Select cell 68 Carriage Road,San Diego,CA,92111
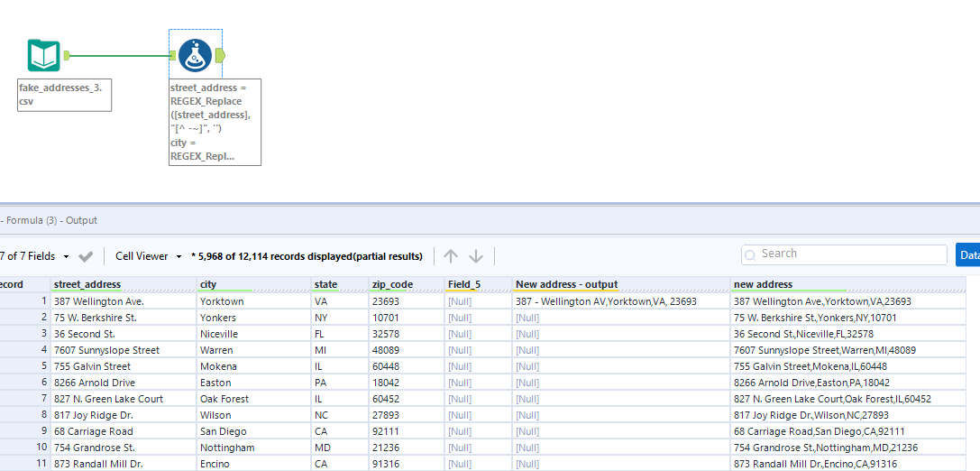 [x=848, y=431]
